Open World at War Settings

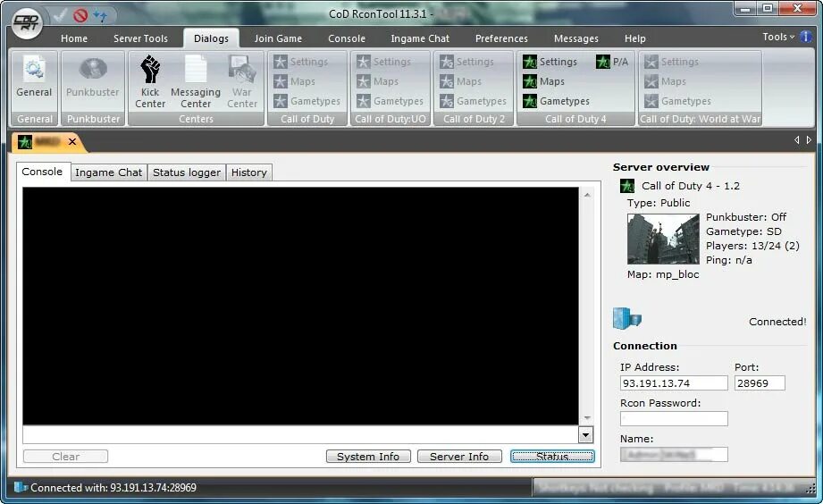point(672,62)
